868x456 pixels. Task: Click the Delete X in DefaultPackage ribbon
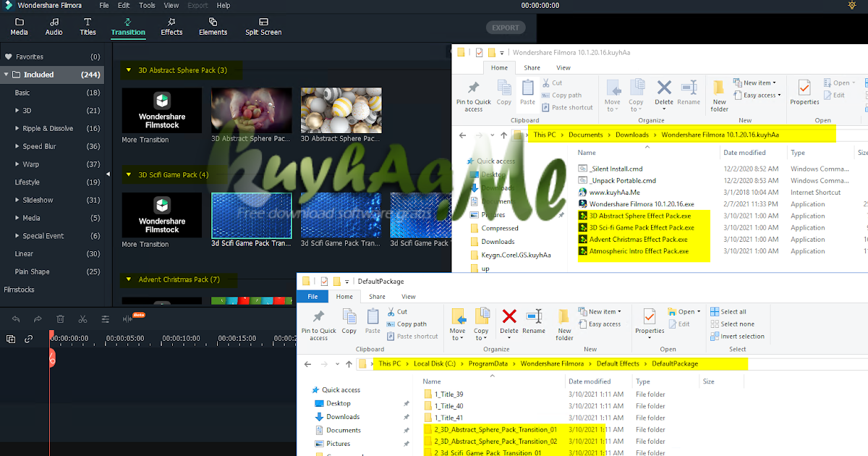[509, 321]
